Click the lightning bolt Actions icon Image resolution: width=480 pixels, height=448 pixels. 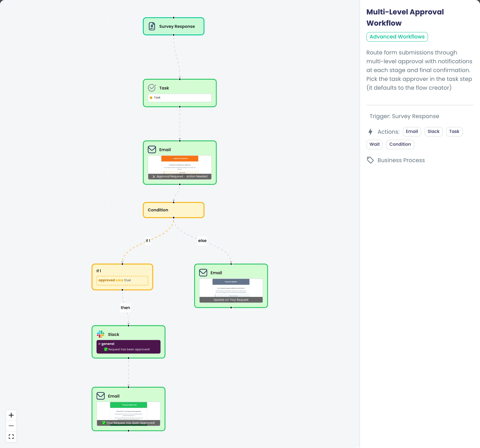pos(370,132)
